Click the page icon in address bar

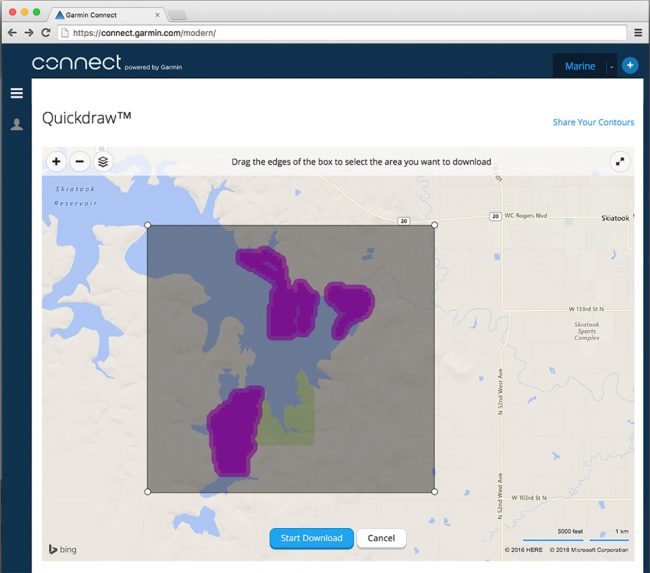(65, 33)
